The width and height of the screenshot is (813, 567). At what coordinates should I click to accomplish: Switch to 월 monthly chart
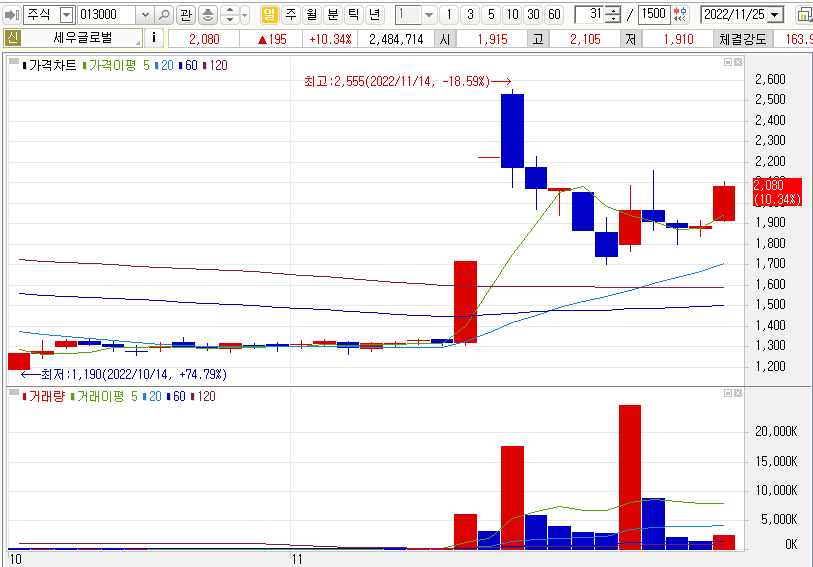coord(312,15)
